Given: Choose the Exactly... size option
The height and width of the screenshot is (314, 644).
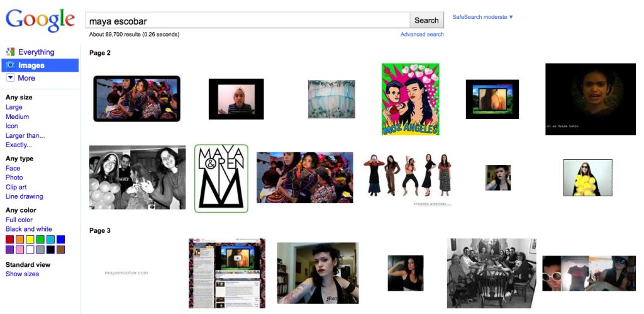Looking at the screenshot, I should 18,145.
